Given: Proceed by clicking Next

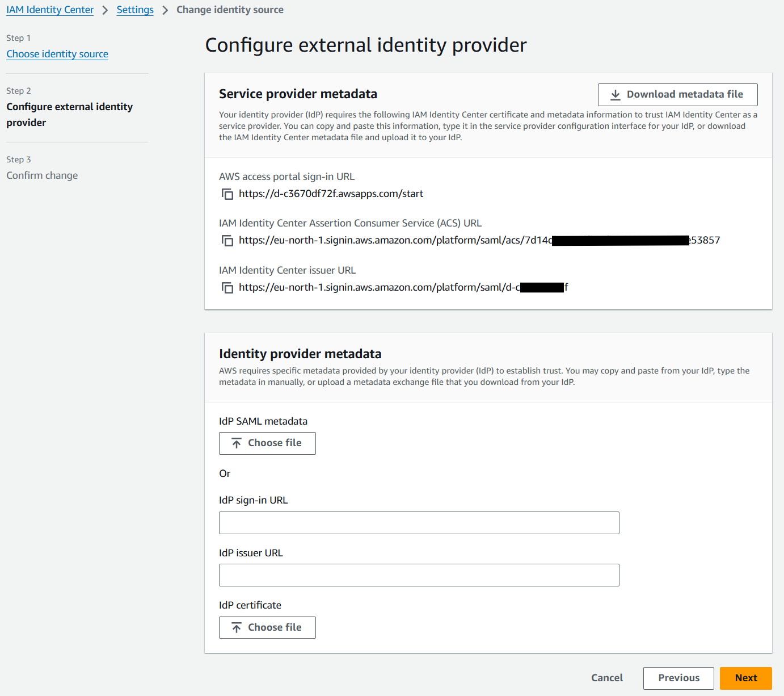Looking at the screenshot, I should (x=745, y=678).
